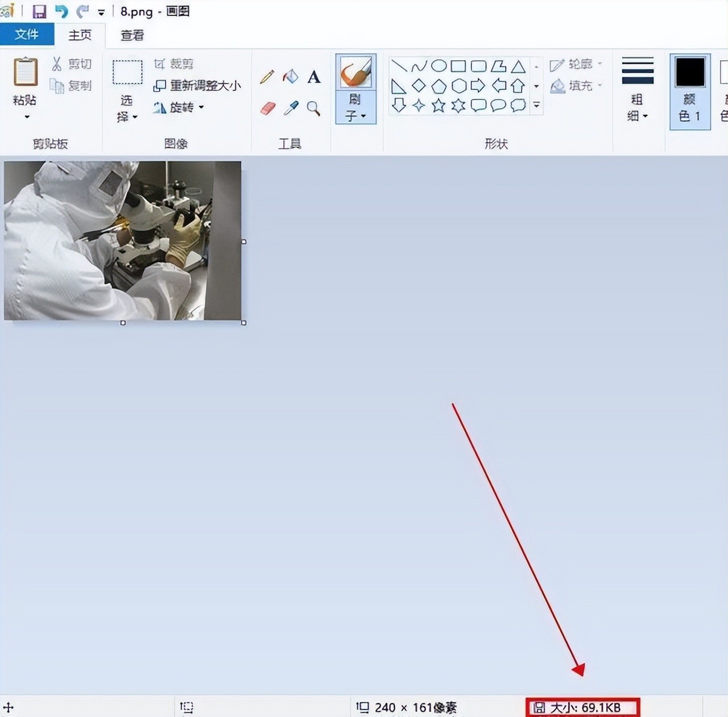Image resolution: width=728 pixels, height=717 pixels.
Task: Choose the oval shape
Action: [x=439, y=66]
